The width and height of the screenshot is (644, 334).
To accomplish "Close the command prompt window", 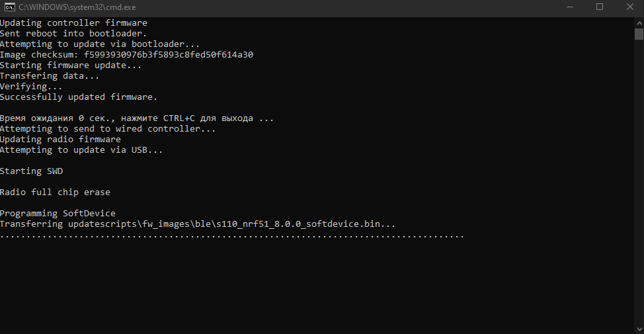I will point(629,7).
